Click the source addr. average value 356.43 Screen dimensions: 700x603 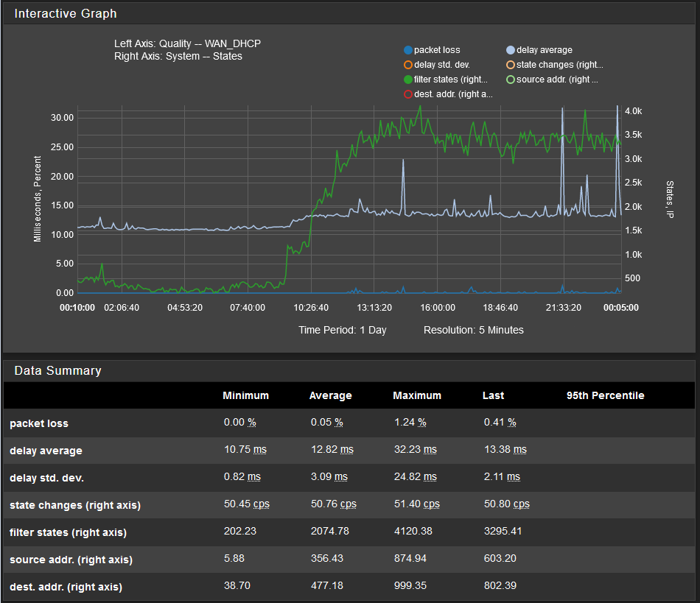pyautogui.click(x=327, y=558)
